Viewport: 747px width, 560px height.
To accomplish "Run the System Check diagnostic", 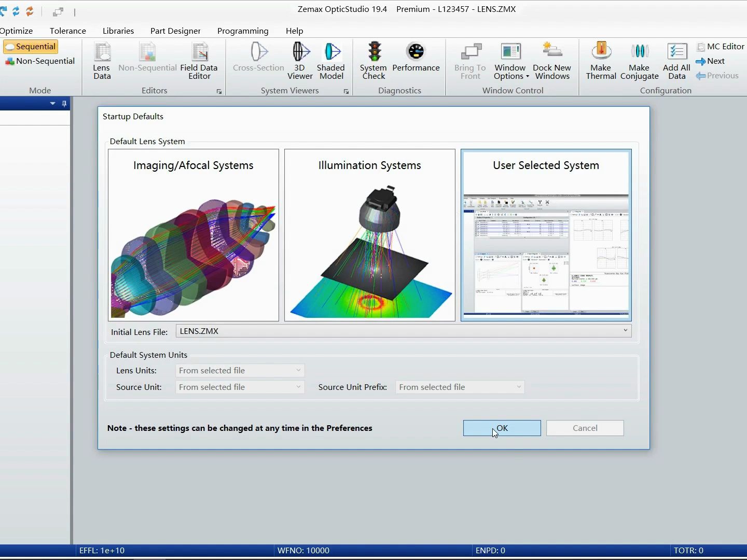I will 374,61.
